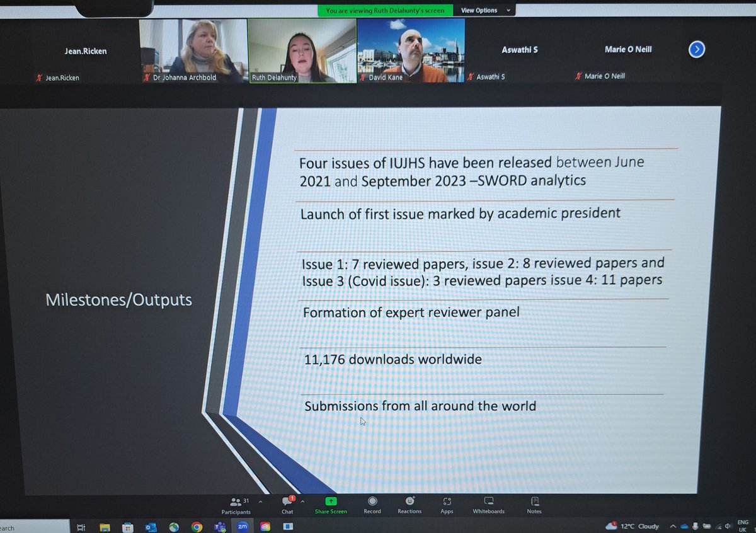The width and height of the screenshot is (756, 533).
Task: Click Windows taskbar search box
Action: pos(35,527)
